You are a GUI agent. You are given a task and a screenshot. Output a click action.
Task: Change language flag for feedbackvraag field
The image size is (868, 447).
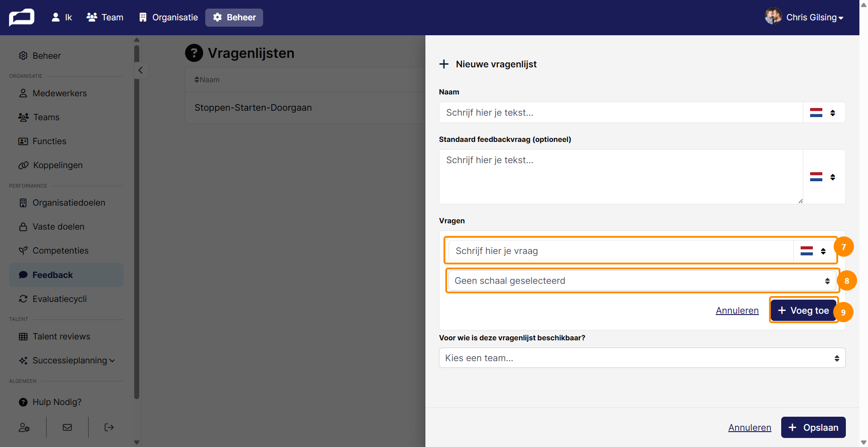pyautogui.click(x=823, y=177)
